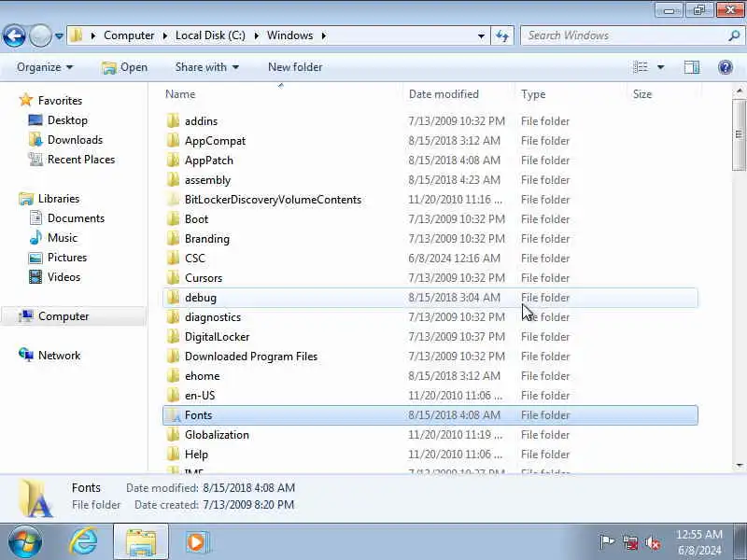Click the muted volume tray icon

tap(653, 542)
